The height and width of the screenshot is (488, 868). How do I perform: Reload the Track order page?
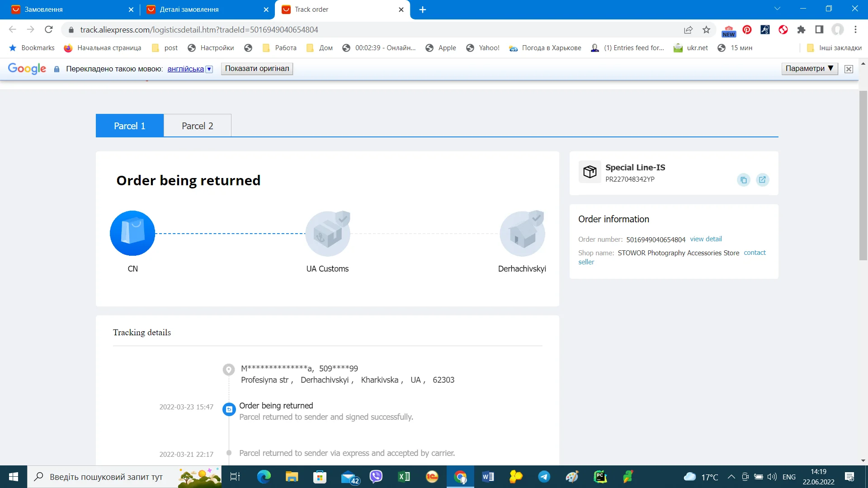[x=49, y=30]
